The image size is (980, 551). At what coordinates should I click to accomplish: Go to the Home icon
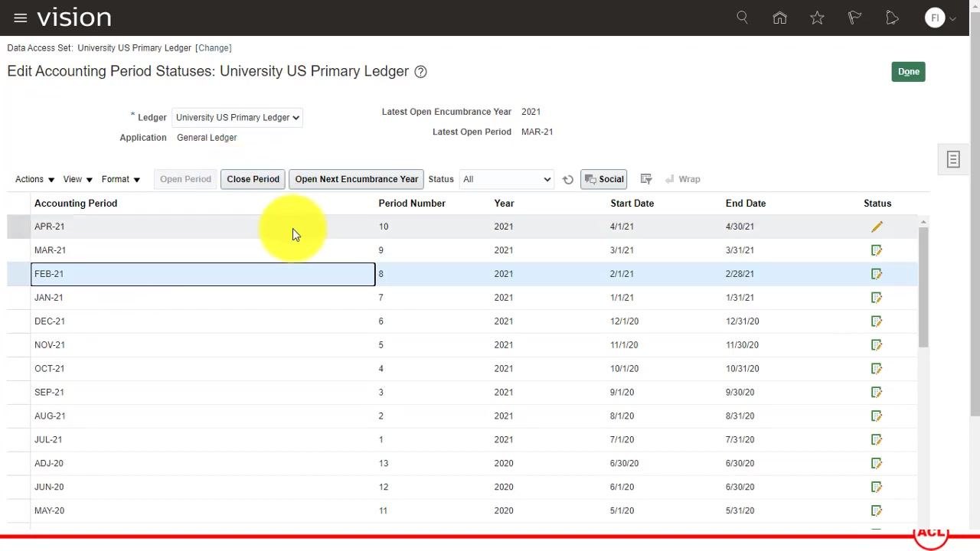[779, 18]
